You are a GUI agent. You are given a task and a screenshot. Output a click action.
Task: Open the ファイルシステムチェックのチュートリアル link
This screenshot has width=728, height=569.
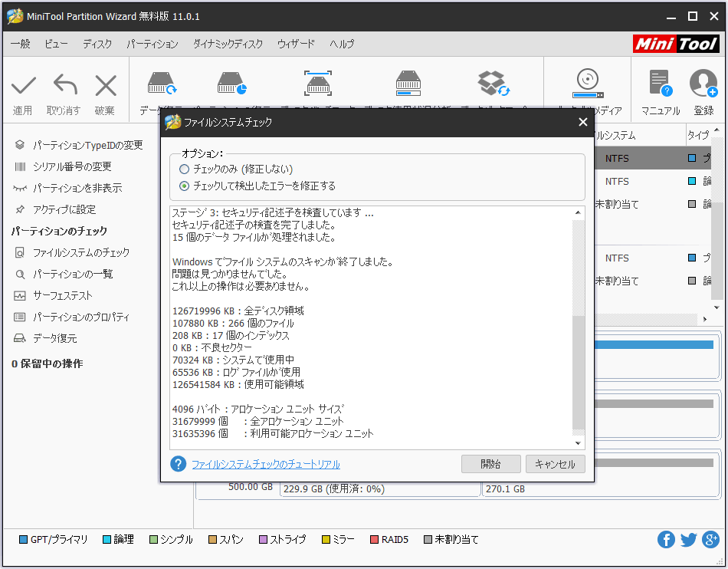click(x=266, y=464)
